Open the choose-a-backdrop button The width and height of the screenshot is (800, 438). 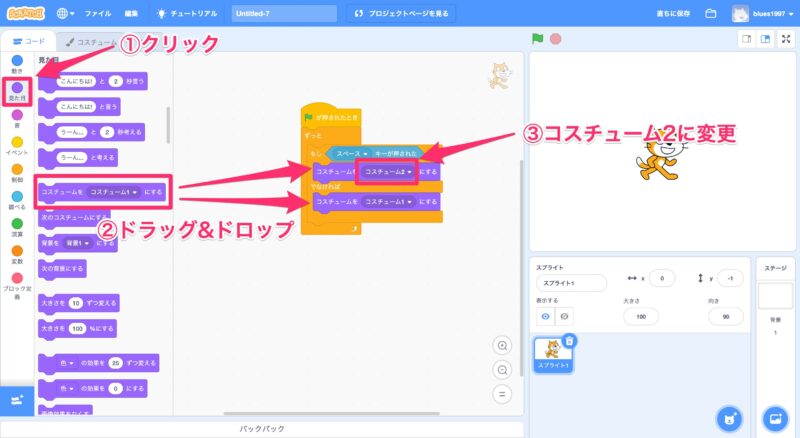point(774,417)
